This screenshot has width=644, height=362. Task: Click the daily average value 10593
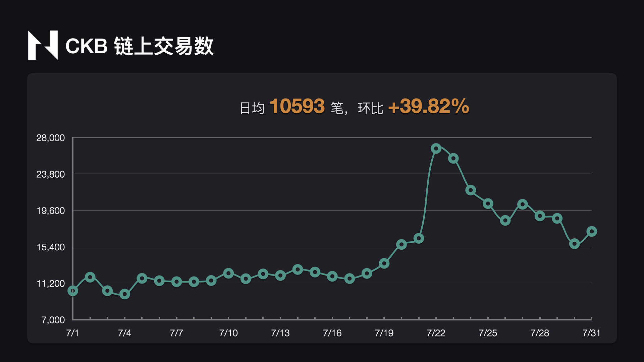click(297, 106)
